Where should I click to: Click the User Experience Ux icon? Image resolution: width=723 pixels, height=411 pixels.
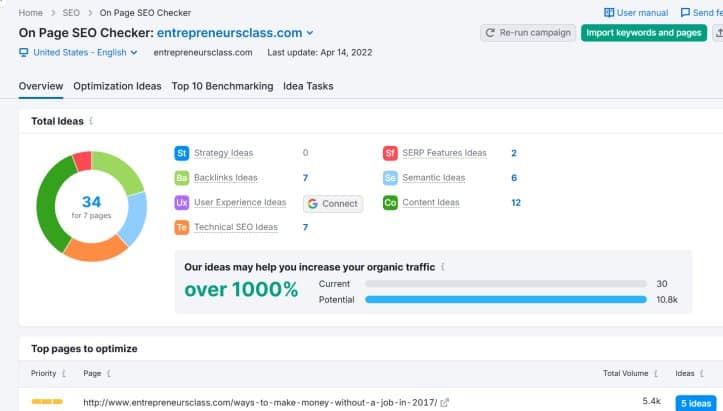[x=182, y=203]
